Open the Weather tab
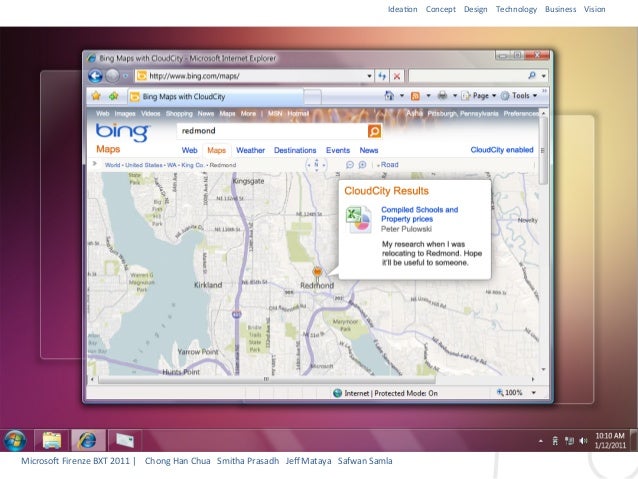 click(250, 150)
